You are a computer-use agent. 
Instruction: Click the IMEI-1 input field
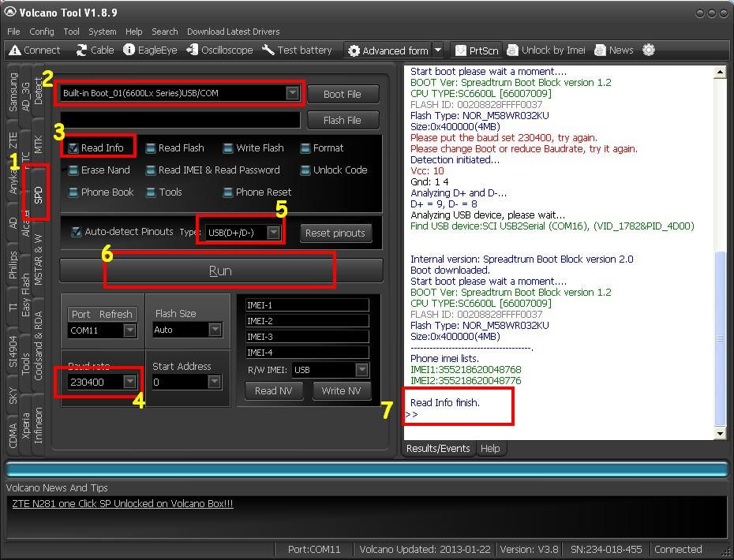tap(306, 305)
